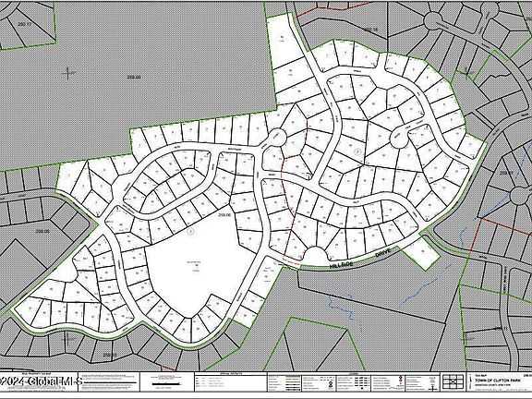Click the GlobalMLS watermark text
Image resolution: width=532 pixels, height=399 pixels.
[x=42, y=381]
